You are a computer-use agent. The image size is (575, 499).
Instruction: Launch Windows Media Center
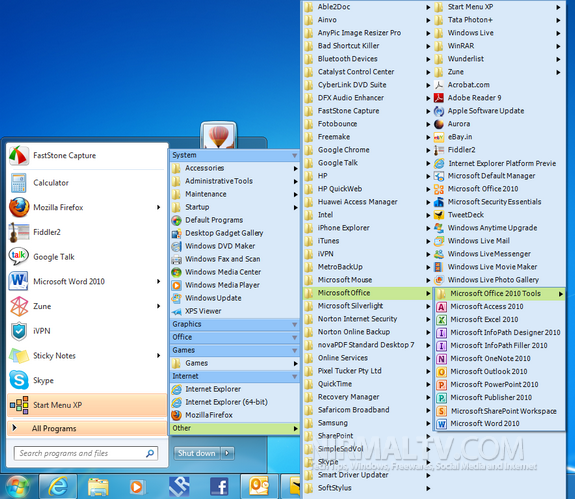pyautogui.click(x=235, y=272)
